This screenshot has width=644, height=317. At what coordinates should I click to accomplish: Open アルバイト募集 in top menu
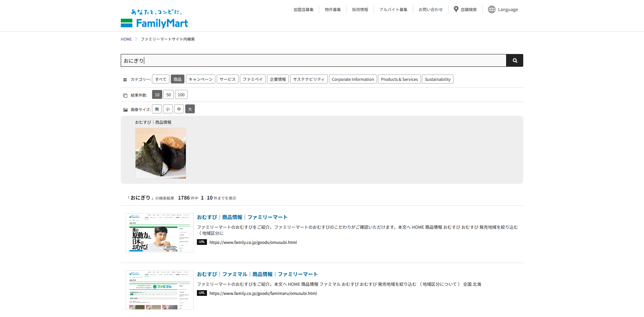coord(393,10)
